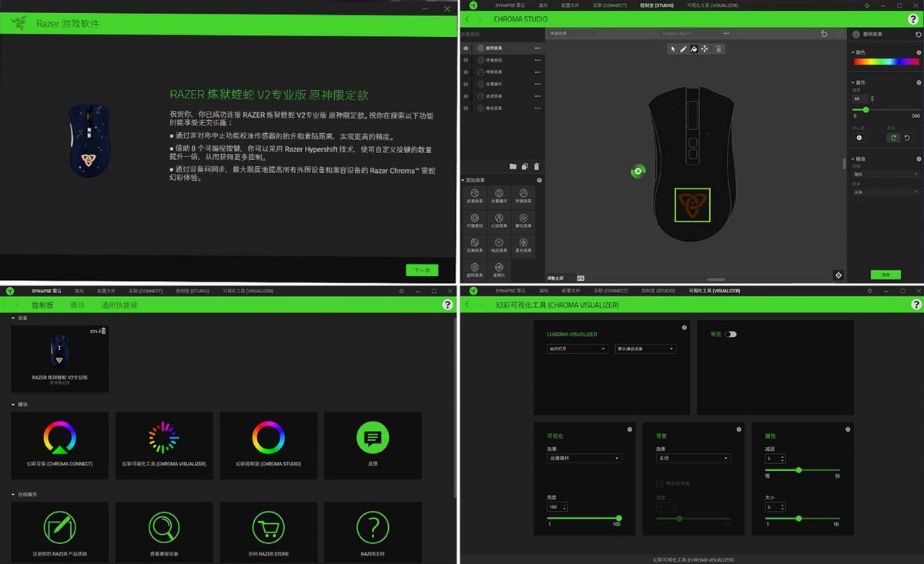Select the pen tool in Chroma Studio
The image size is (924, 564).
pos(683,48)
